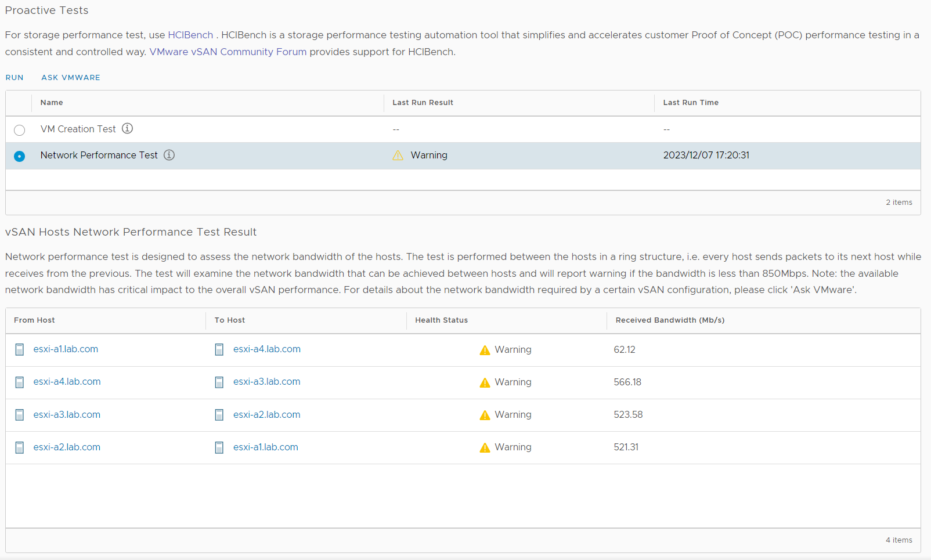Click the '4 items' table footer count
Image resolution: width=931 pixels, height=560 pixels.
(899, 540)
